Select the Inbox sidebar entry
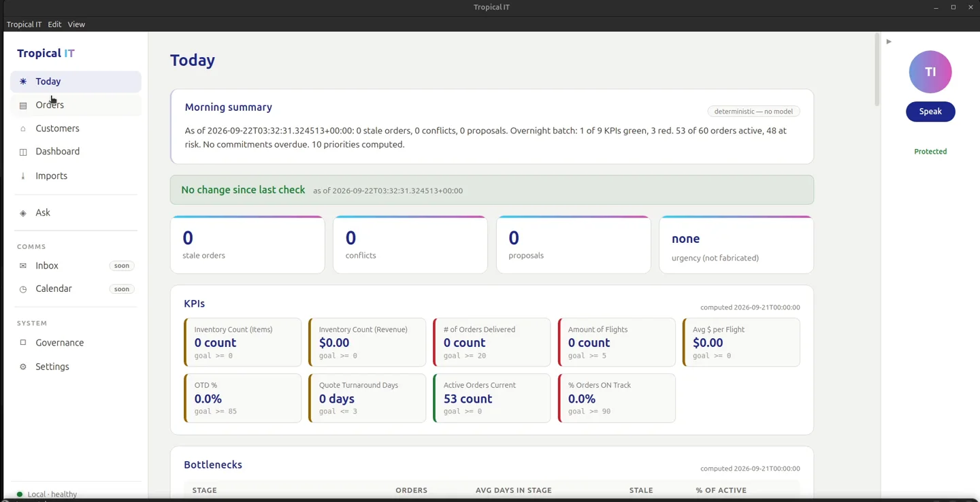The image size is (980, 502). 76,266
